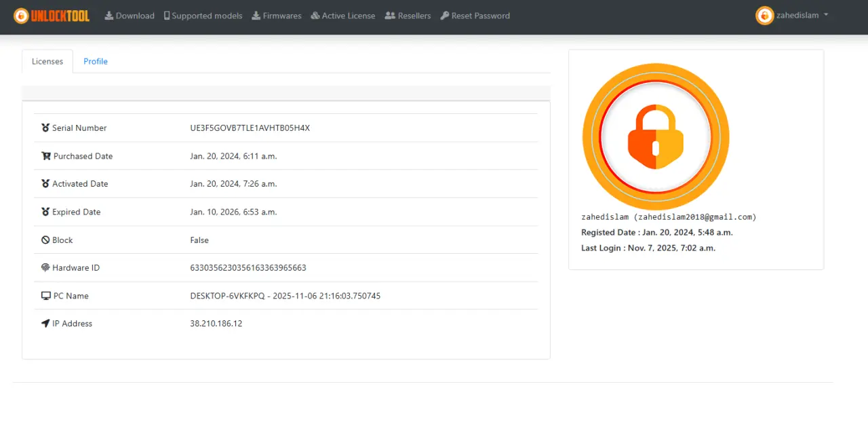
Task: Click the phone icon beside Supported models
Action: [x=167, y=16]
